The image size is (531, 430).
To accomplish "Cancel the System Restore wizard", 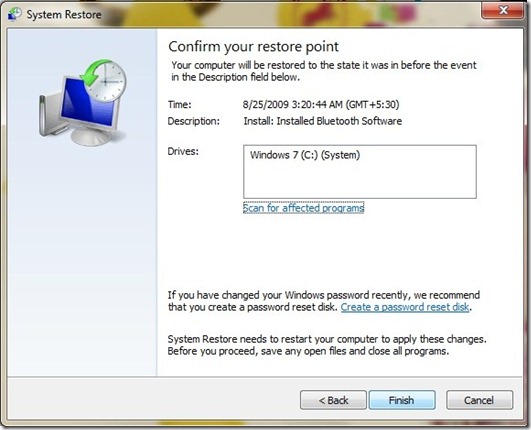I will [479, 400].
